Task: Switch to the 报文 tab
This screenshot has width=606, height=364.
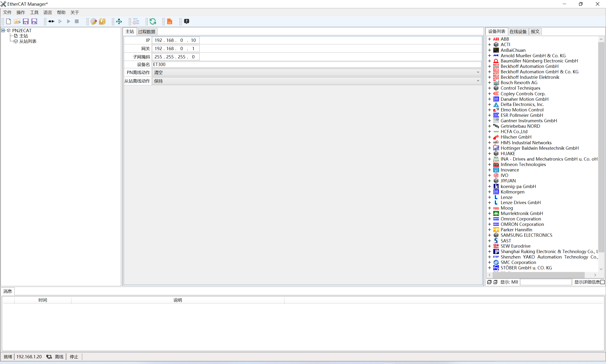Action: [535, 31]
